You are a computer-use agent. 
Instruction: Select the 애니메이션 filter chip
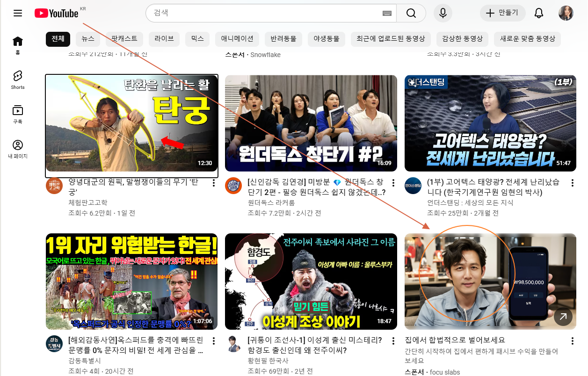click(237, 39)
